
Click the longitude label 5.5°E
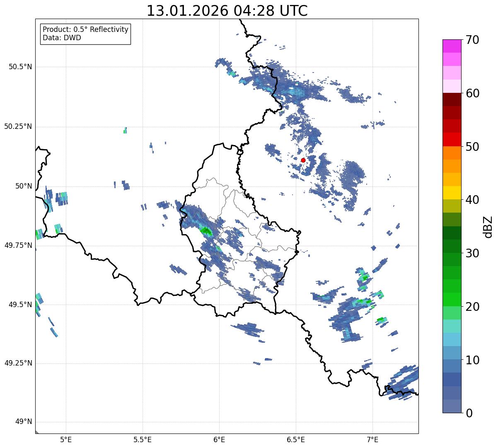coord(143,440)
